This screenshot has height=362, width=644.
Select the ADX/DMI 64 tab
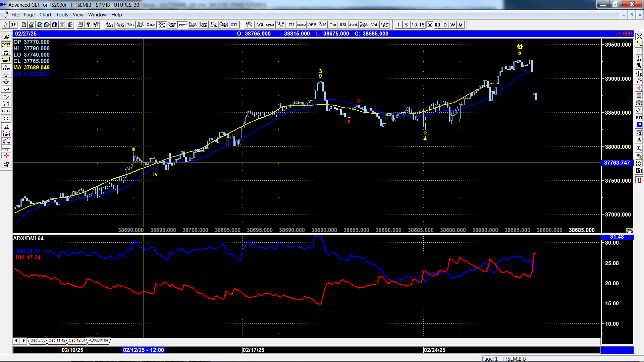98,340
